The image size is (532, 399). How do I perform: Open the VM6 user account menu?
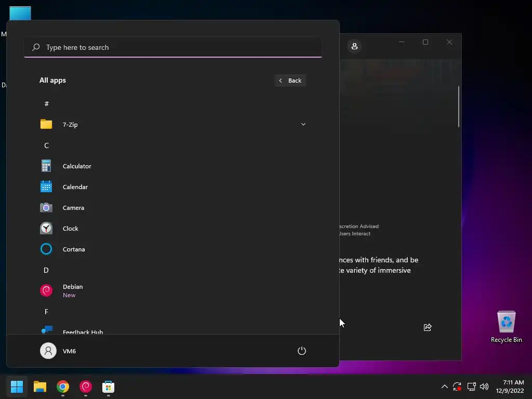tap(58, 351)
